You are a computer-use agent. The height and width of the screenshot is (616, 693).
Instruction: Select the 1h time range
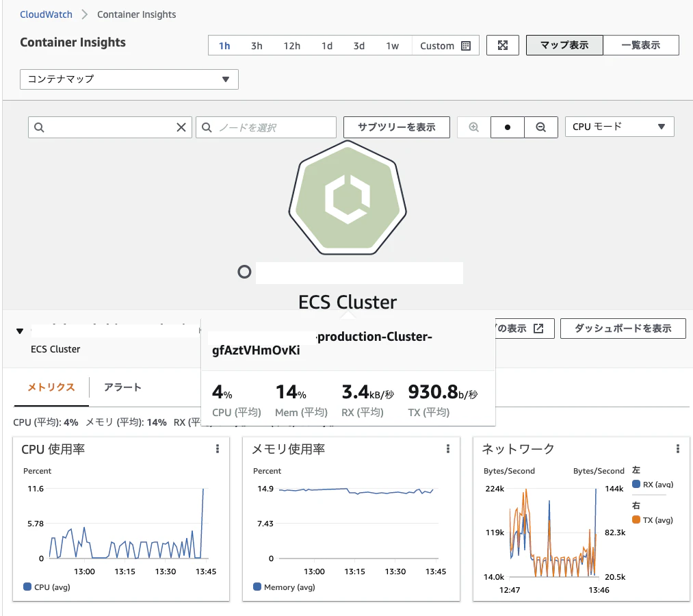[x=224, y=46]
